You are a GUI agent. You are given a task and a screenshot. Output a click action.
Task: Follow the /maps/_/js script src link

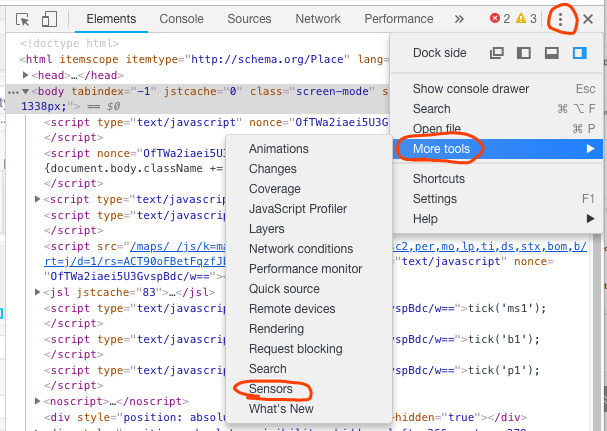pos(178,246)
